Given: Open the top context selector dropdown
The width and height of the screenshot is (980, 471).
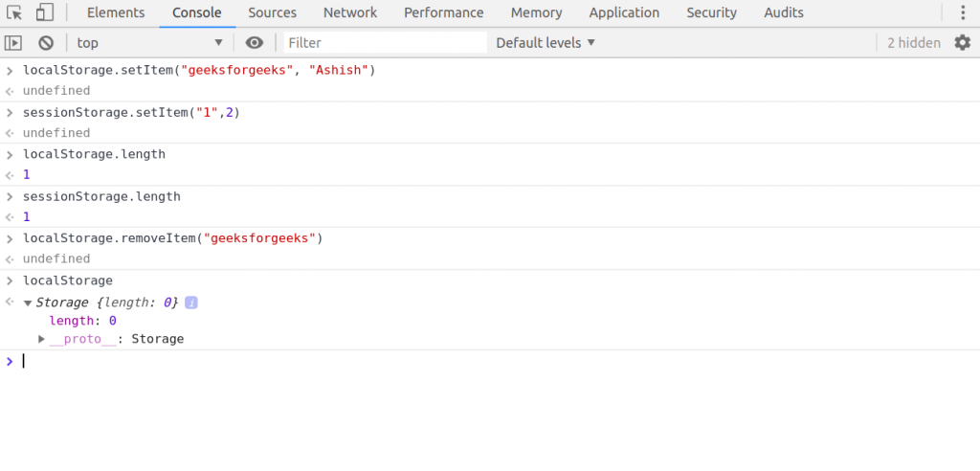Looking at the screenshot, I should click(149, 43).
